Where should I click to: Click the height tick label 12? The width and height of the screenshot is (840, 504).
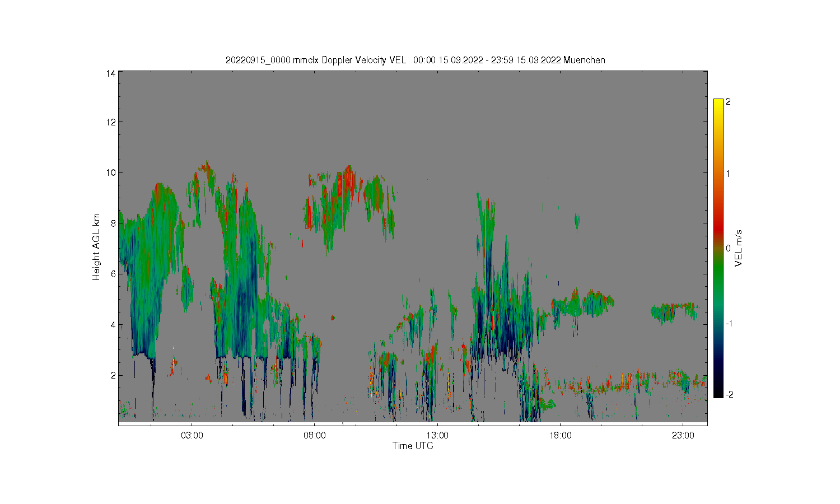point(111,122)
